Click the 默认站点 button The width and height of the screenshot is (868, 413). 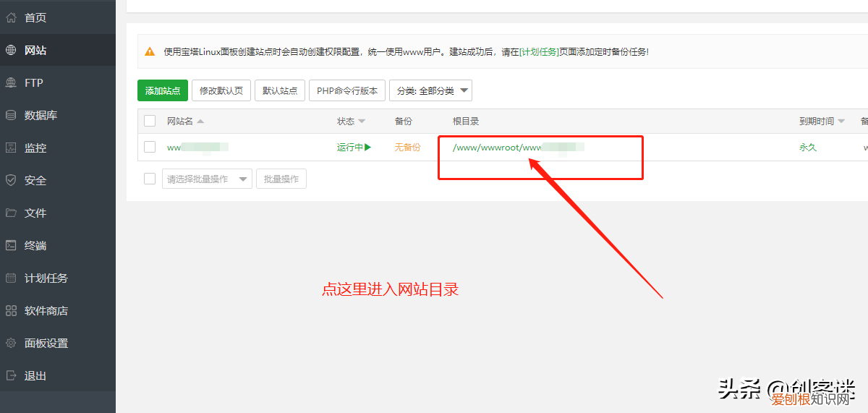[280, 90]
